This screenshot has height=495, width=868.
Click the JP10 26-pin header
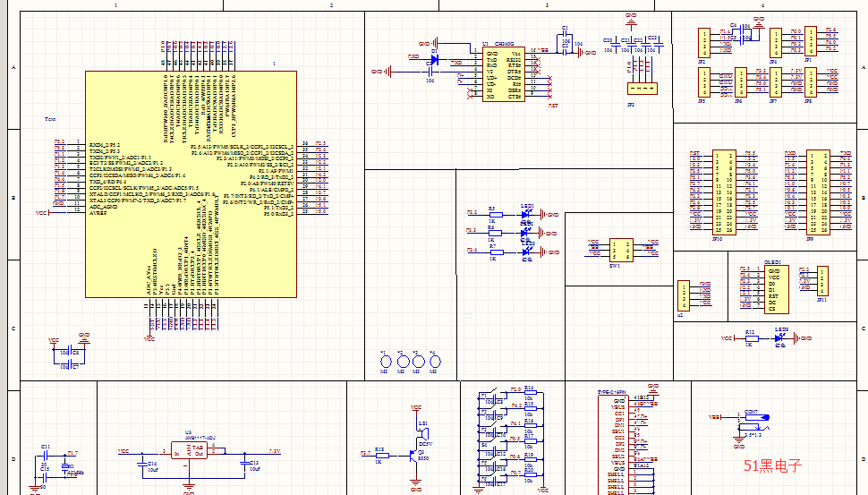(724, 193)
